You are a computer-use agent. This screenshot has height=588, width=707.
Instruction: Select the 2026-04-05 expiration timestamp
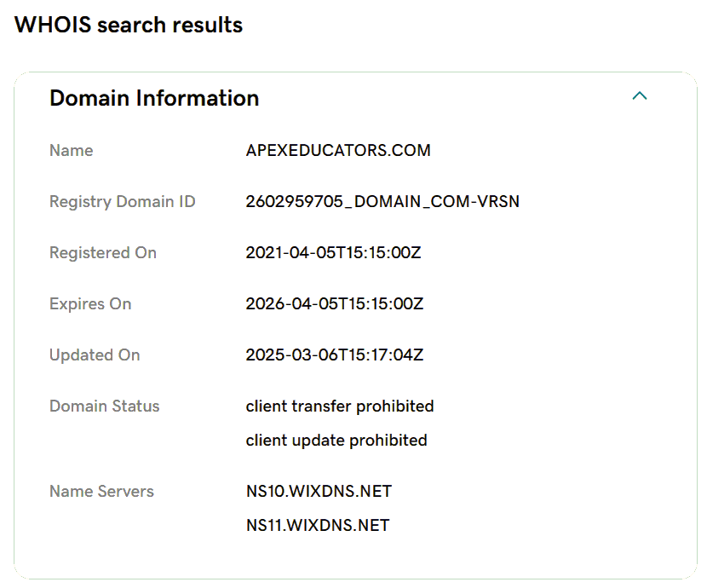click(x=334, y=304)
